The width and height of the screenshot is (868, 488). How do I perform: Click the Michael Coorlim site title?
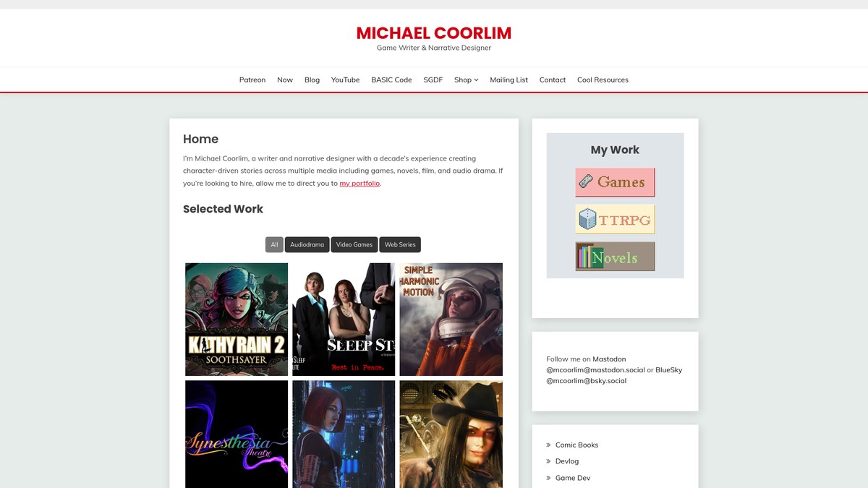(x=434, y=33)
